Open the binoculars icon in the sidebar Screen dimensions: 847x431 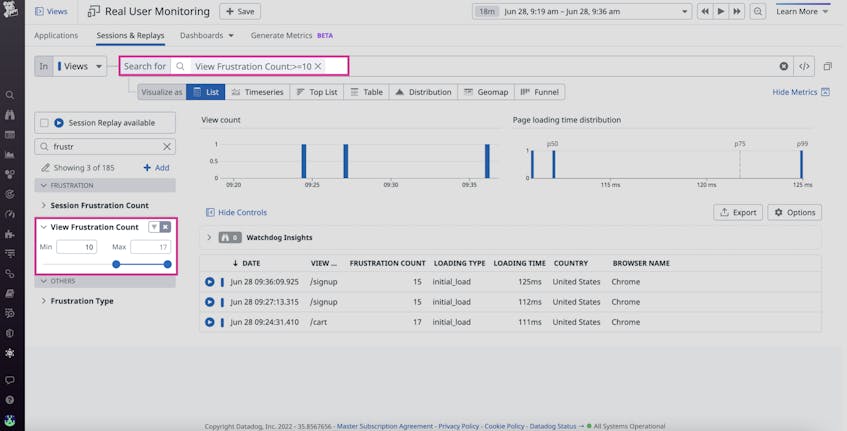[10, 115]
